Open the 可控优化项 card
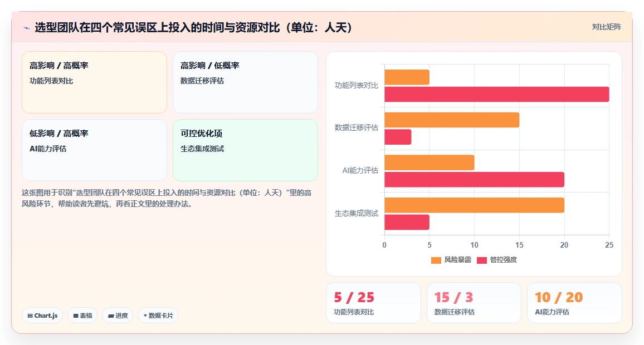 (x=245, y=150)
